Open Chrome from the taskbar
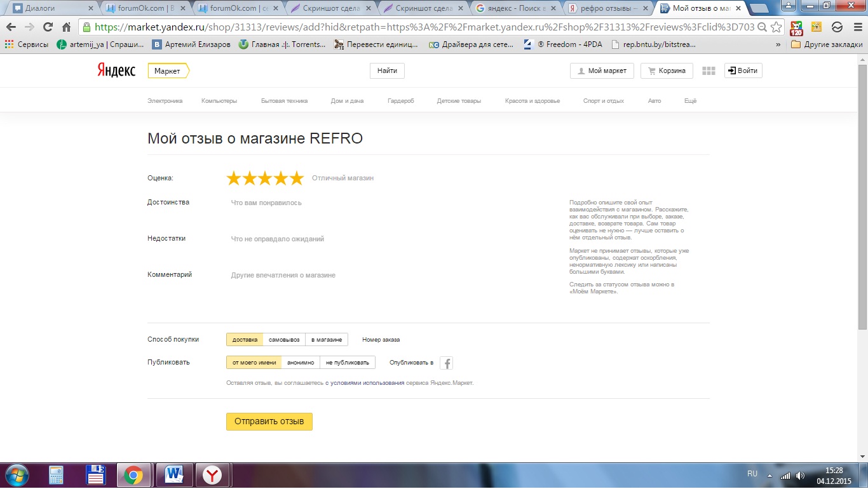Viewport: 868px width, 489px height. pos(133,476)
